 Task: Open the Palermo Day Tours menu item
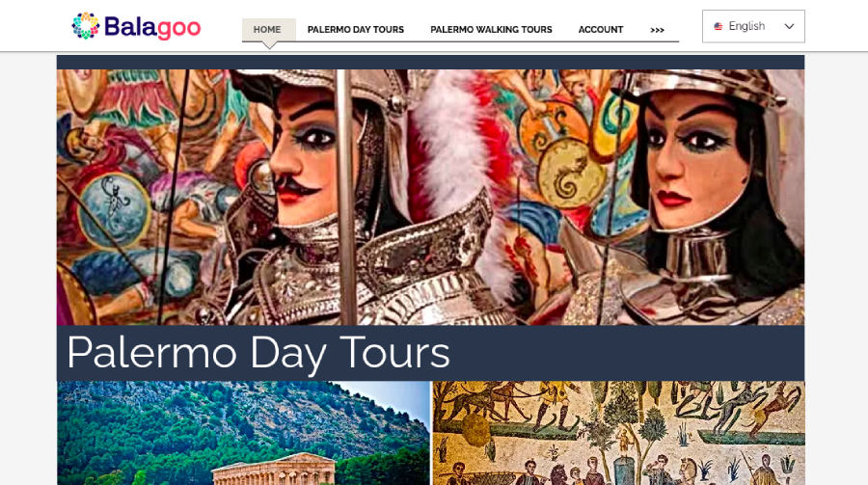tap(355, 30)
